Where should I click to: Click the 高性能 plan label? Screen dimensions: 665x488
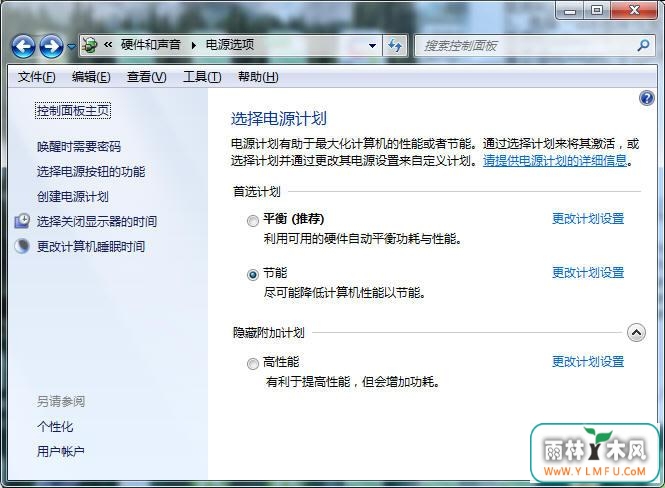tap(281, 362)
